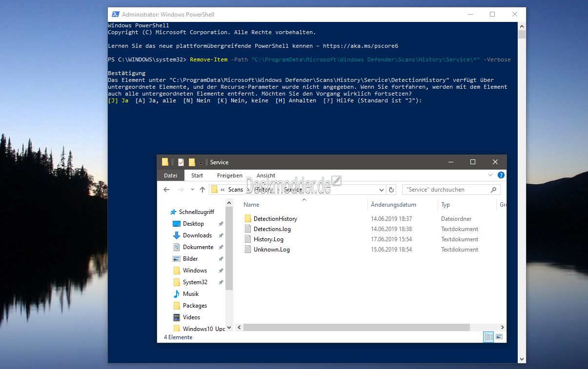
Task: Click the navigation pane vertical scrollbar thumb
Action: pos(229,248)
